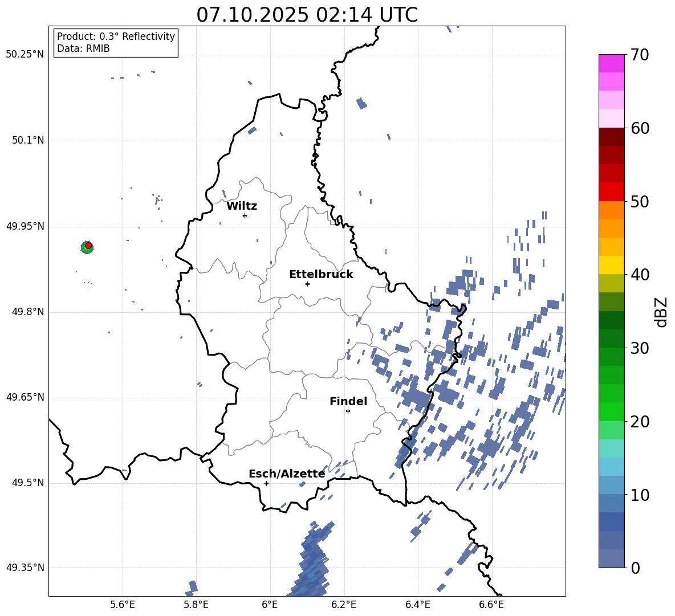675x616 pixels.
Task: Click the latitude label 49.95°N
Action: coord(25,226)
